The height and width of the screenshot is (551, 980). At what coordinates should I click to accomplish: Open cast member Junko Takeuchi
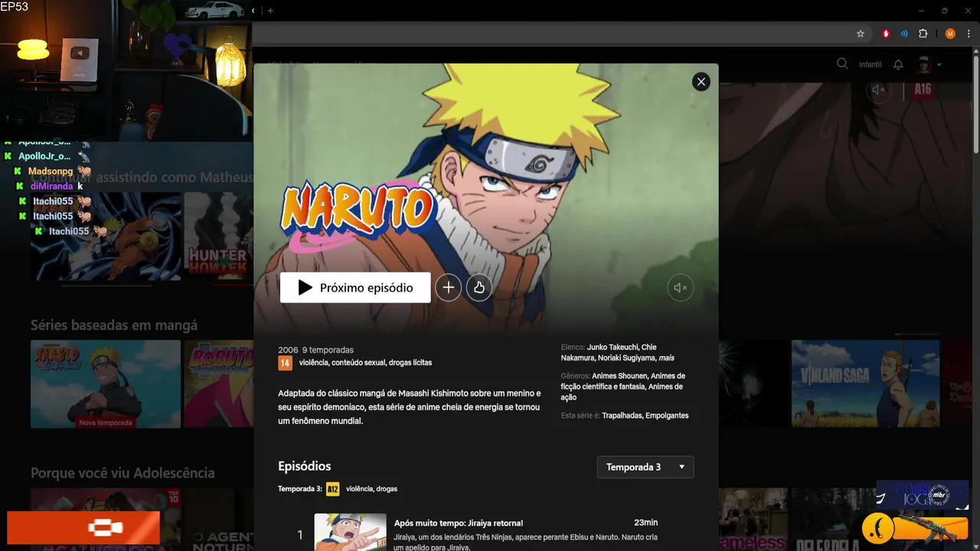pyautogui.click(x=612, y=347)
